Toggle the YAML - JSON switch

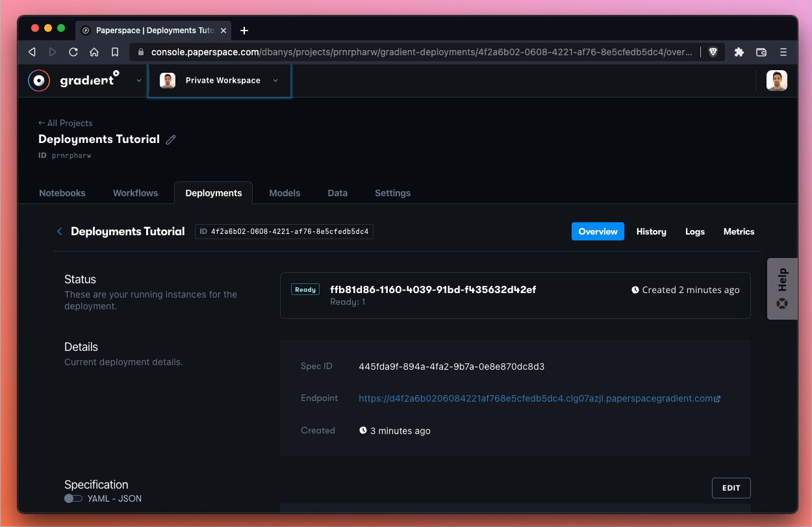coord(73,498)
